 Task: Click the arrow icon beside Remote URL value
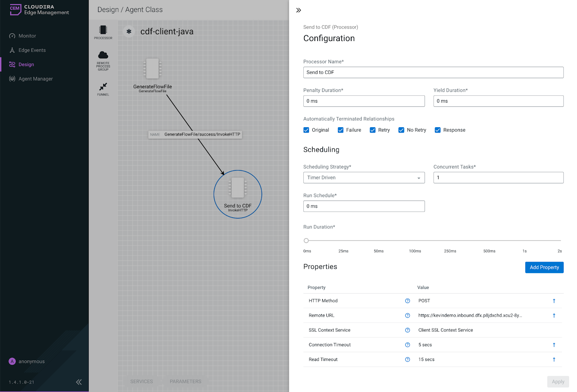point(554,316)
